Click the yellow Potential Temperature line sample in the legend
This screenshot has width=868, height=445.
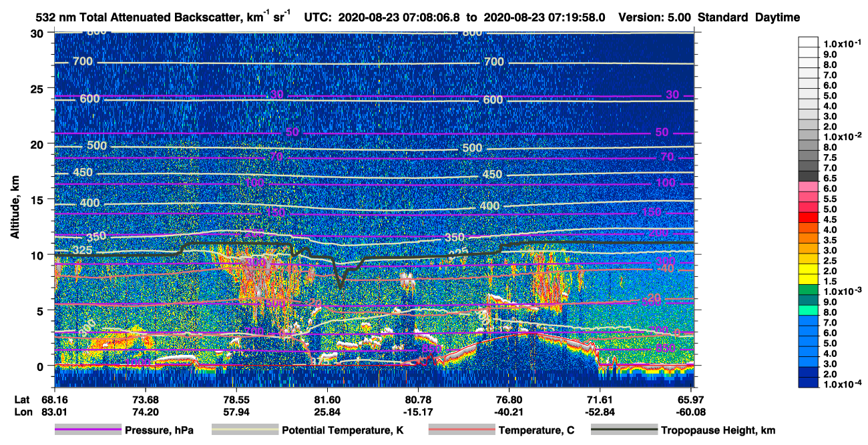click(x=245, y=430)
